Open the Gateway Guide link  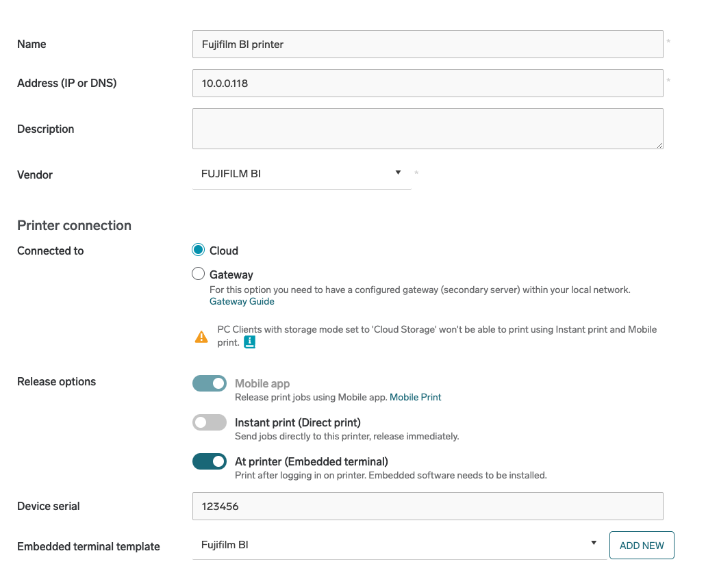(242, 301)
